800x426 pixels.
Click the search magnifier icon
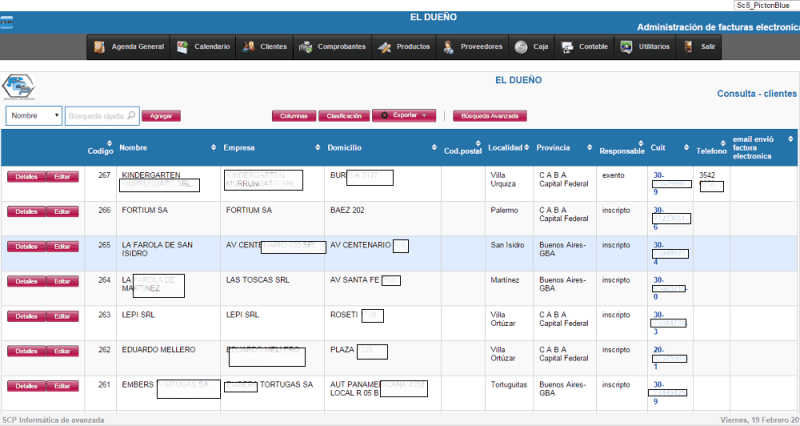coord(131,115)
